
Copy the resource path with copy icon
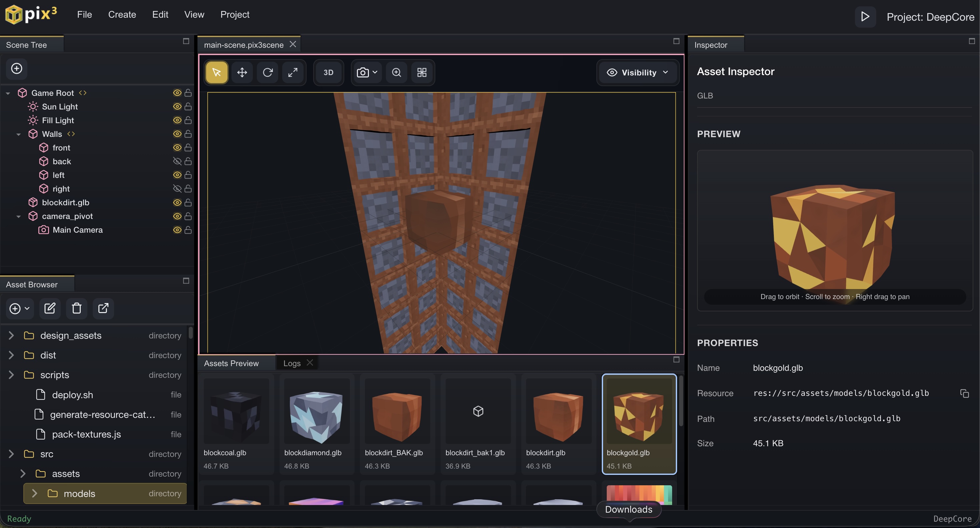[x=964, y=393]
